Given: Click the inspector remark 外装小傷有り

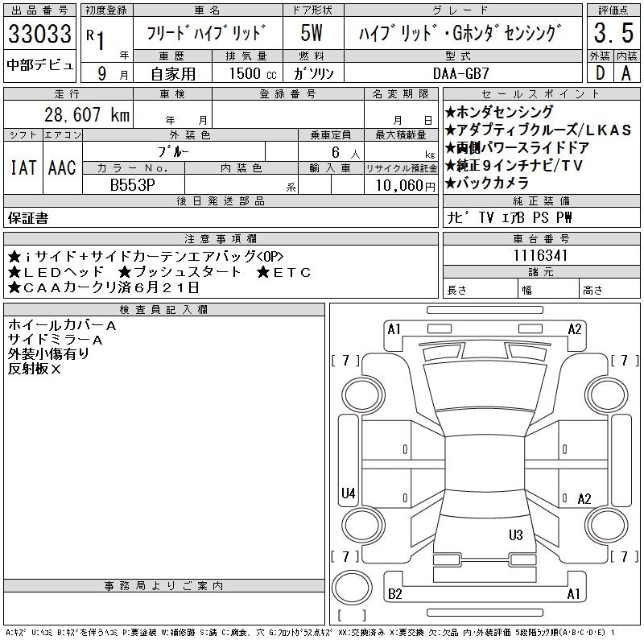Looking at the screenshot, I should click(x=48, y=354).
